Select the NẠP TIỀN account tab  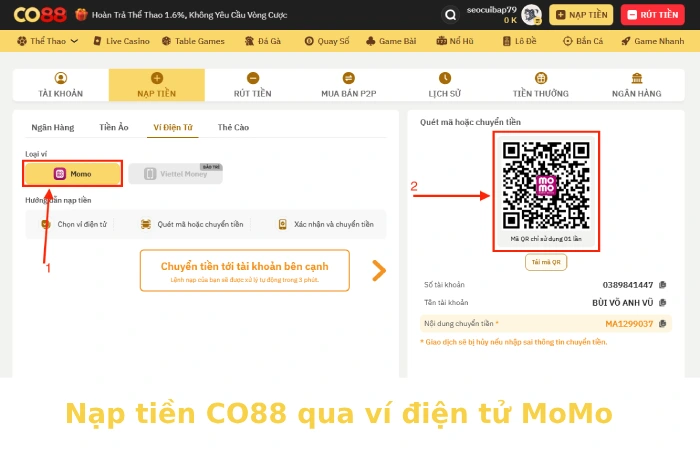(x=157, y=85)
